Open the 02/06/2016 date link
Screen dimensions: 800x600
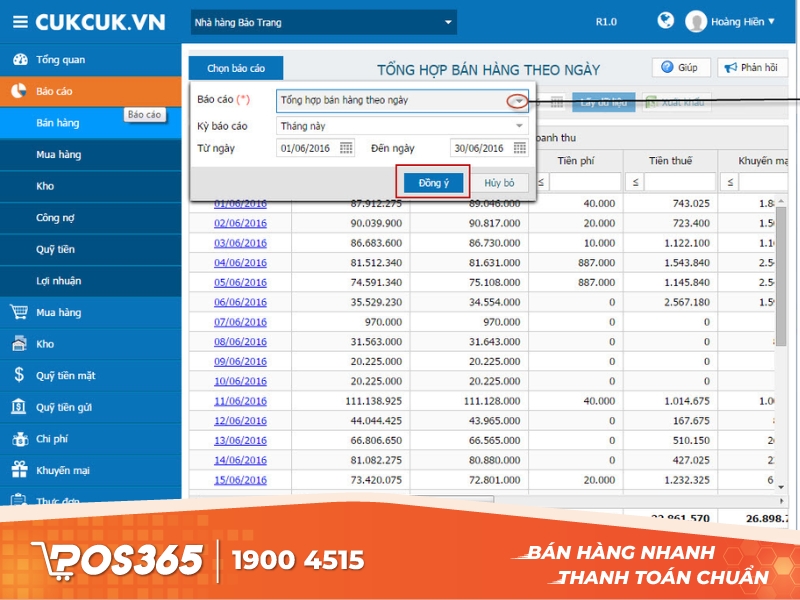point(240,223)
